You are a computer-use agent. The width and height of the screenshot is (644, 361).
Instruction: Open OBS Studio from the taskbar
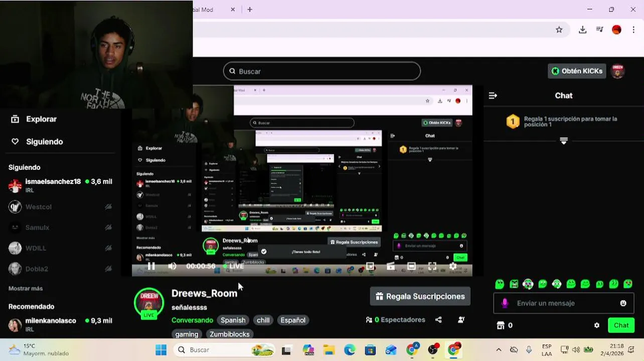point(433,350)
